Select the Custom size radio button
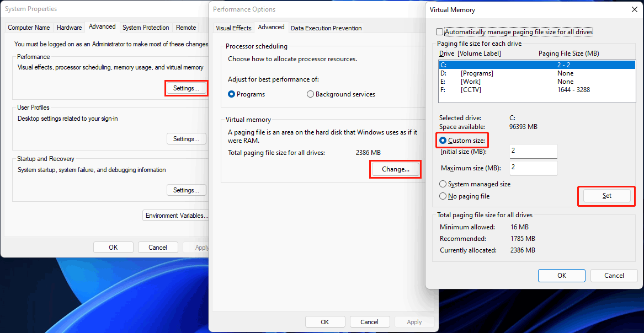This screenshot has height=333, width=644. point(443,141)
